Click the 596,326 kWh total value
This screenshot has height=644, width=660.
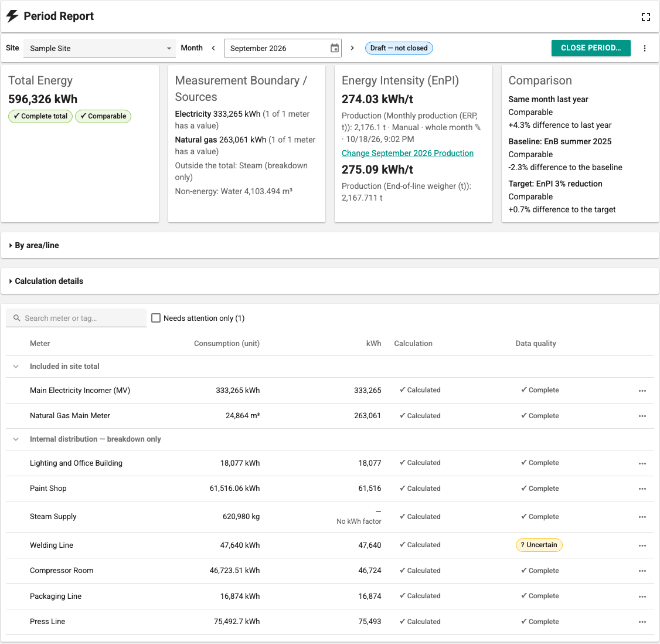[x=43, y=99]
